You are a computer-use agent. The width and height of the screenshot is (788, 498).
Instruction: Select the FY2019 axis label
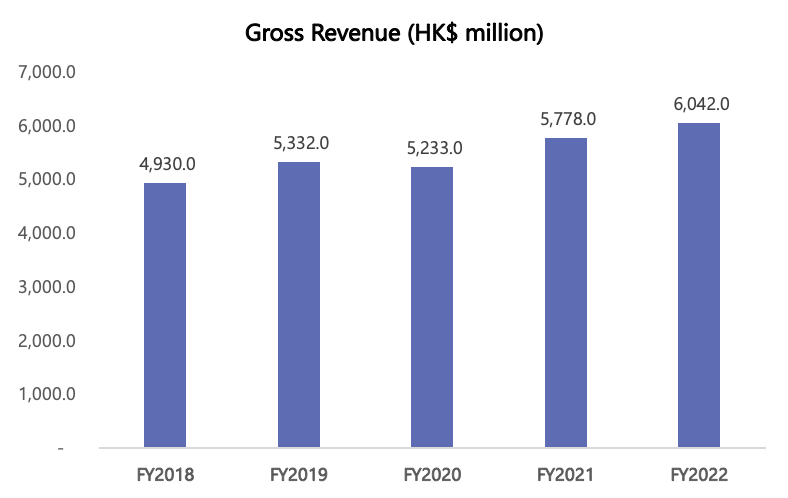[299, 475]
